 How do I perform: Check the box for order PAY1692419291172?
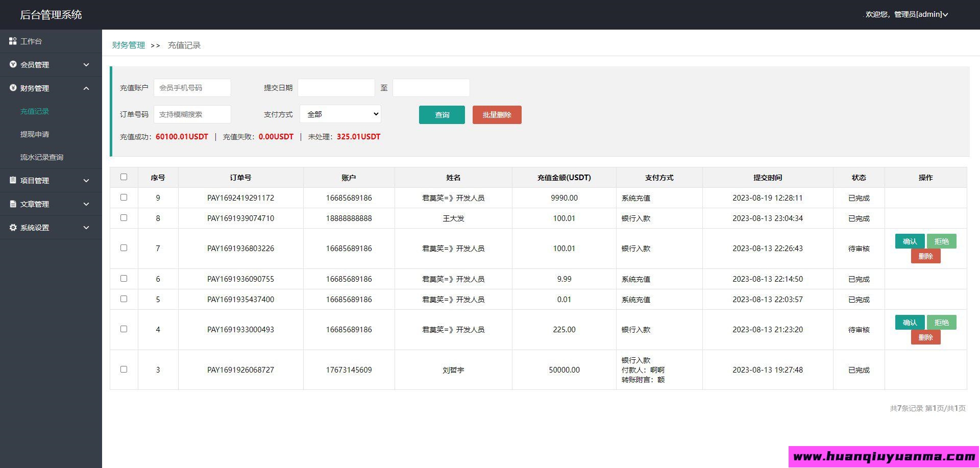[124, 197]
